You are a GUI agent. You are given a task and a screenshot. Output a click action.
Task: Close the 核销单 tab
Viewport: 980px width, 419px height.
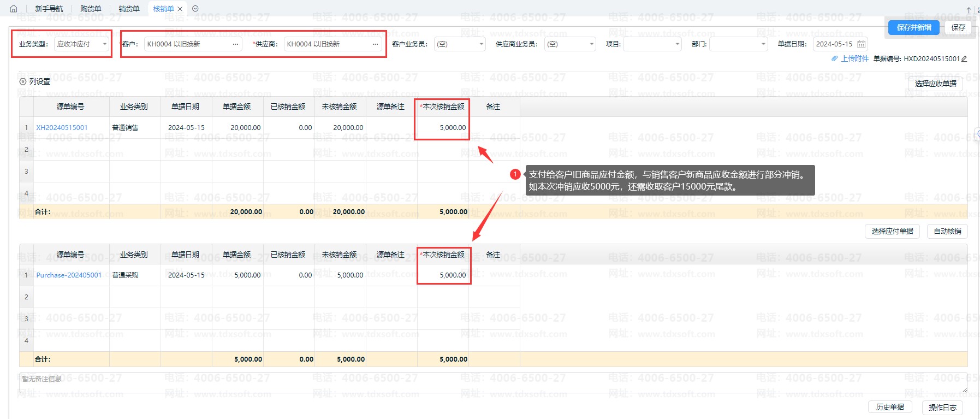click(x=180, y=9)
